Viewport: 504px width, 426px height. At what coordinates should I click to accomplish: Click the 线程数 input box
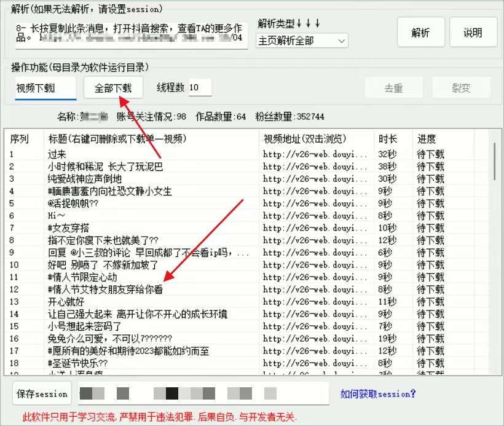tap(200, 88)
